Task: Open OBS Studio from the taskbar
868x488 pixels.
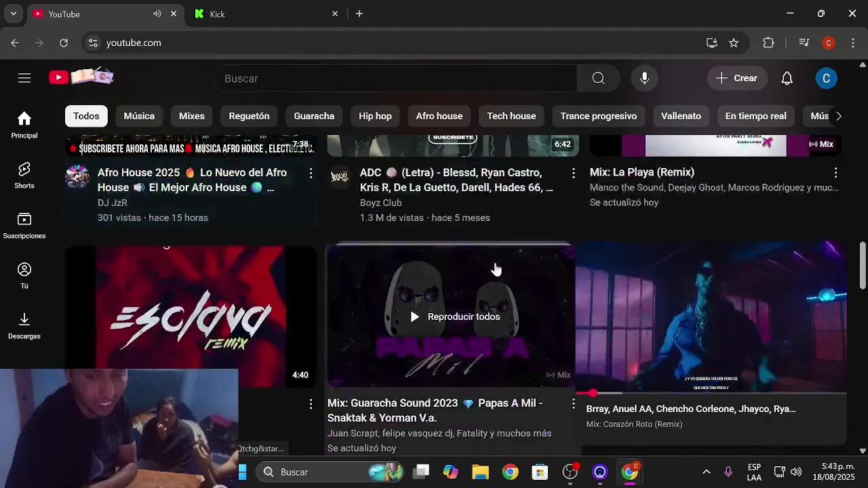Action: (570, 472)
